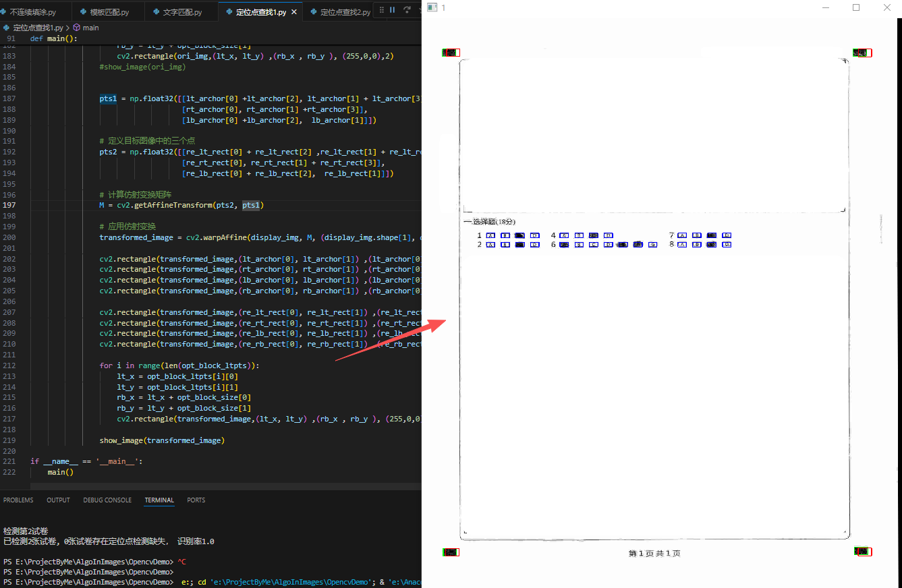Open the 模板匹配.py editor tab
902x588 pixels.
tap(109, 12)
